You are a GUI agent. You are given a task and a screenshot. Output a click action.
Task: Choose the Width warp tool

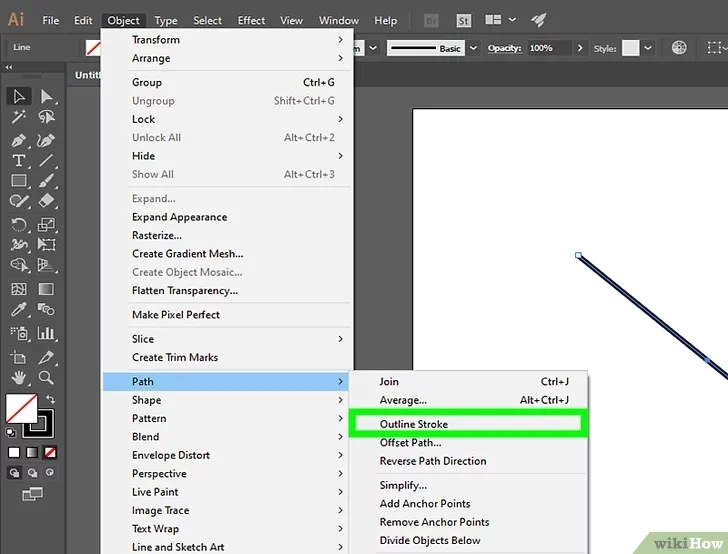click(x=19, y=245)
